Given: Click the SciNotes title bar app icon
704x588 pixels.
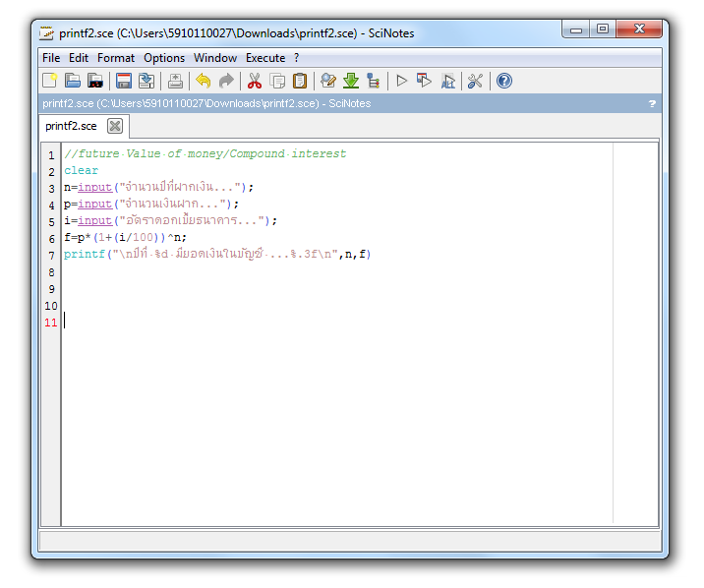Looking at the screenshot, I should click(x=46, y=33).
